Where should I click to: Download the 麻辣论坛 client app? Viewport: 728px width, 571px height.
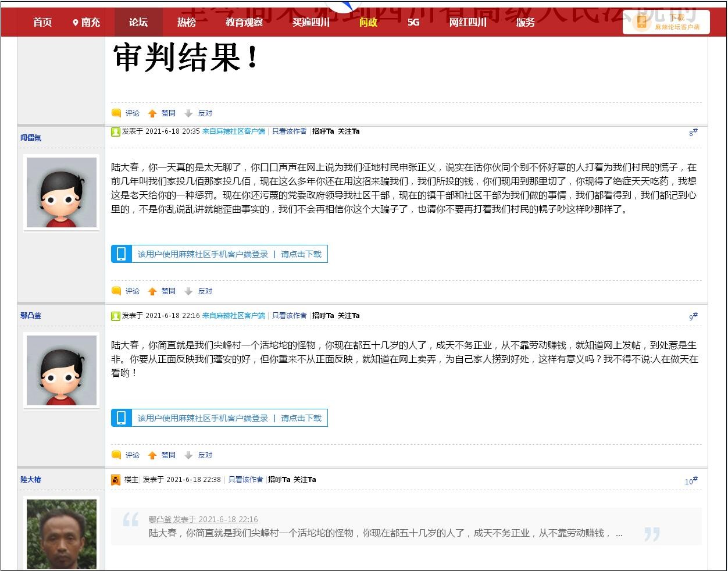[666, 23]
